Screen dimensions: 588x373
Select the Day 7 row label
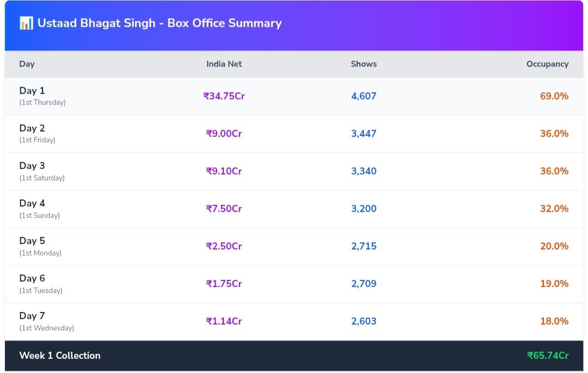point(32,316)
